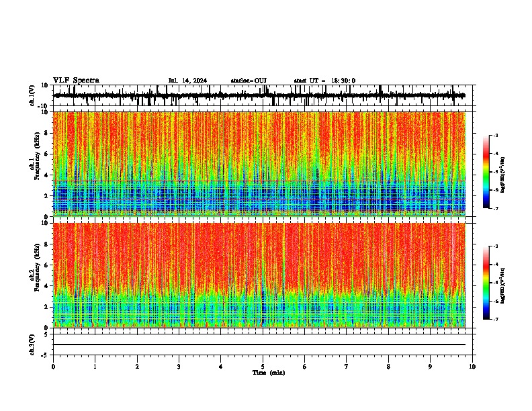Click time axis tick label "9"
The width and height of the screenshot is (532, 411).
pos(430,367)
